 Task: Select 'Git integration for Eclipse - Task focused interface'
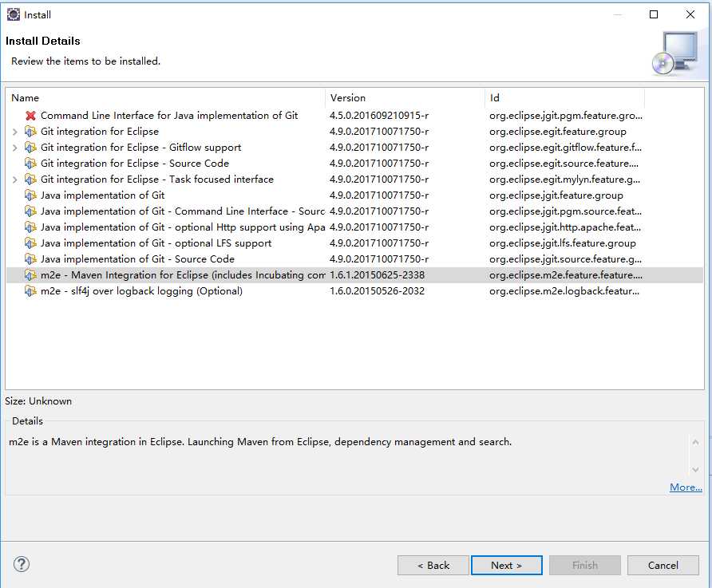click(157, 180)
